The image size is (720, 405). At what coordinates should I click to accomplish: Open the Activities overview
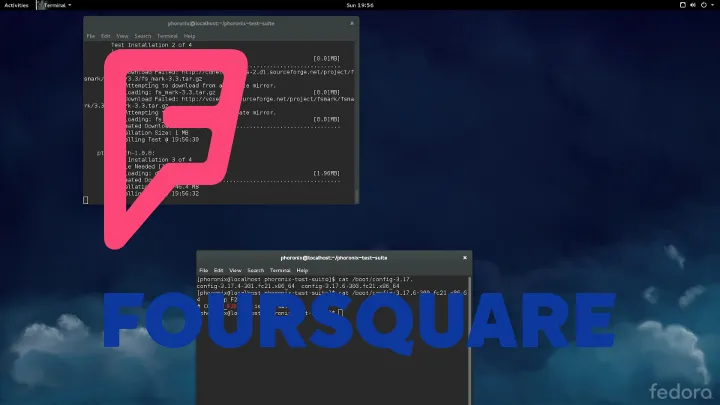pos(16,5)
